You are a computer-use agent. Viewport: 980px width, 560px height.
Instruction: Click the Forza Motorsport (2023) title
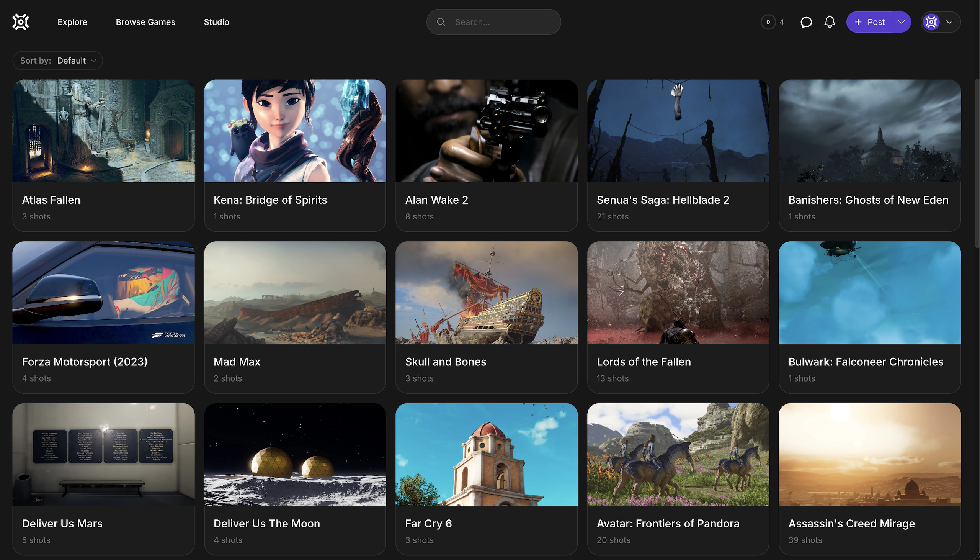coord(85,362)
